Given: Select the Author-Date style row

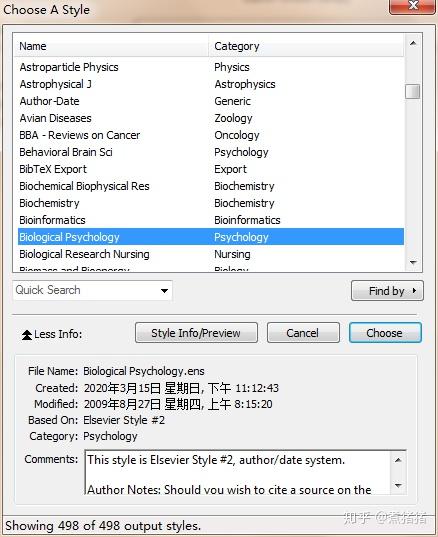Looking at the screenshot, I should click(x=211, y=101).
